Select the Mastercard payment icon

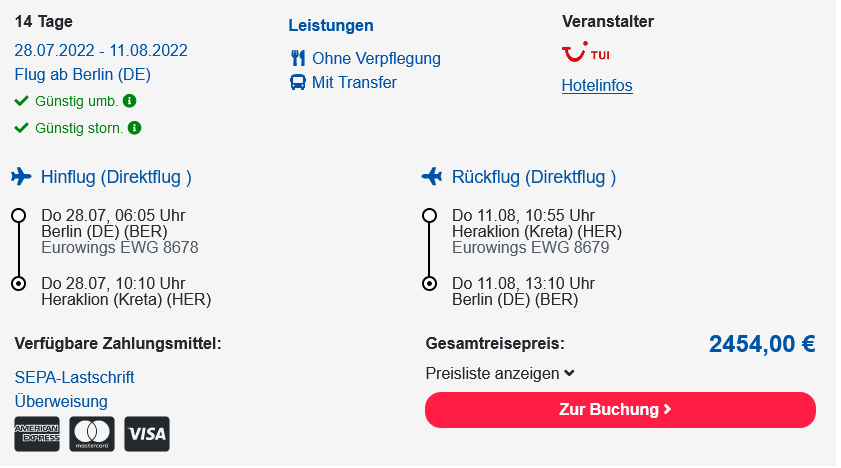pos(92,434)
